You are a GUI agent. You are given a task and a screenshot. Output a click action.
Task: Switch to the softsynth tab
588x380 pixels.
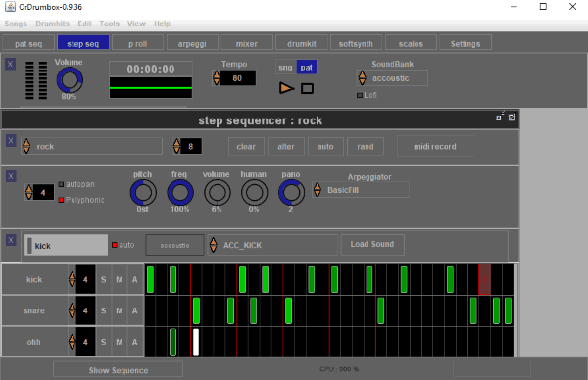coord(356,43)
